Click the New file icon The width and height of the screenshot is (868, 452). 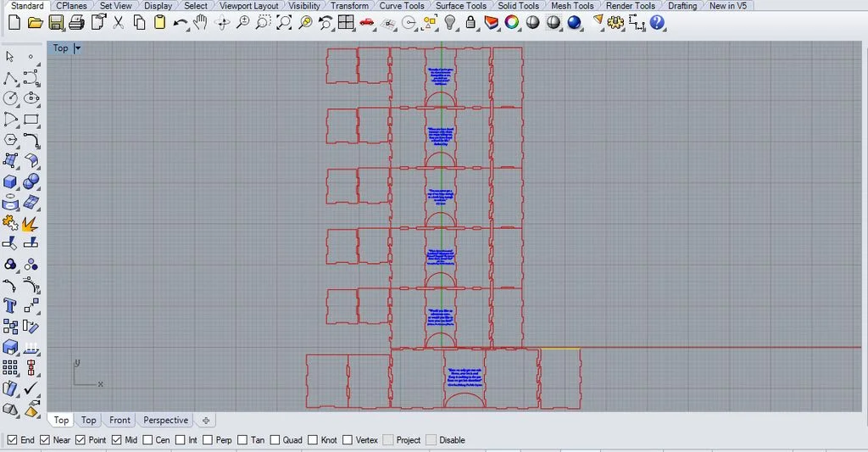14,23
